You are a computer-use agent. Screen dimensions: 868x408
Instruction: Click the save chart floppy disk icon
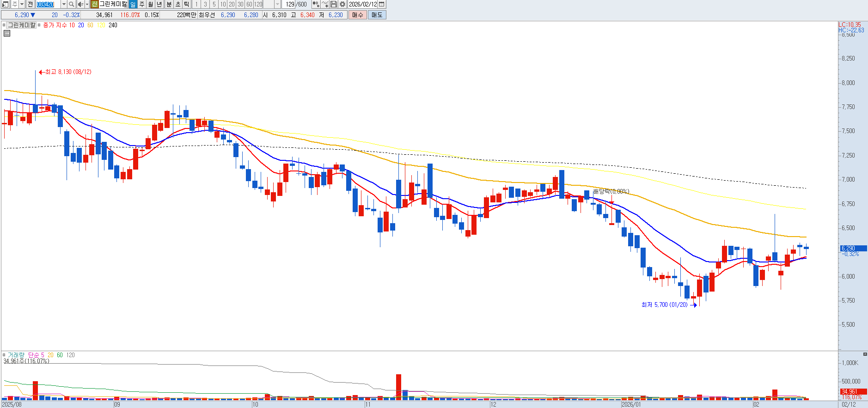tap(334, 4)
